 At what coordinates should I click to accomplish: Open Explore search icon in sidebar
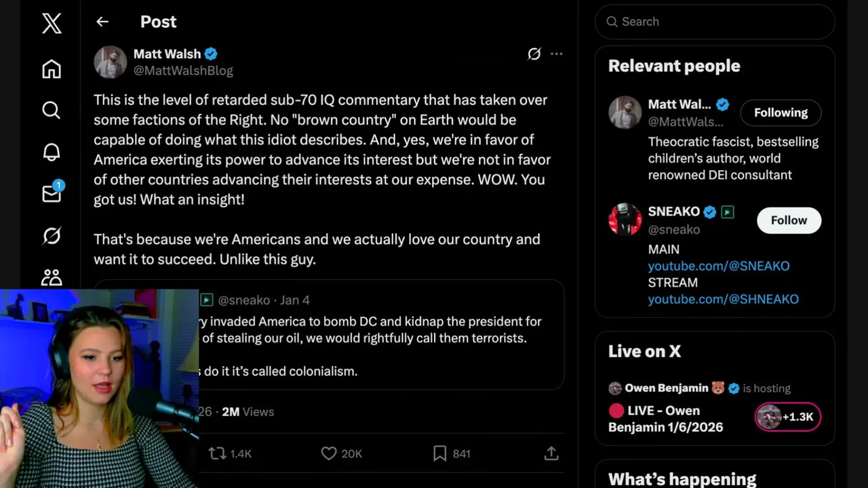(52, 110)
